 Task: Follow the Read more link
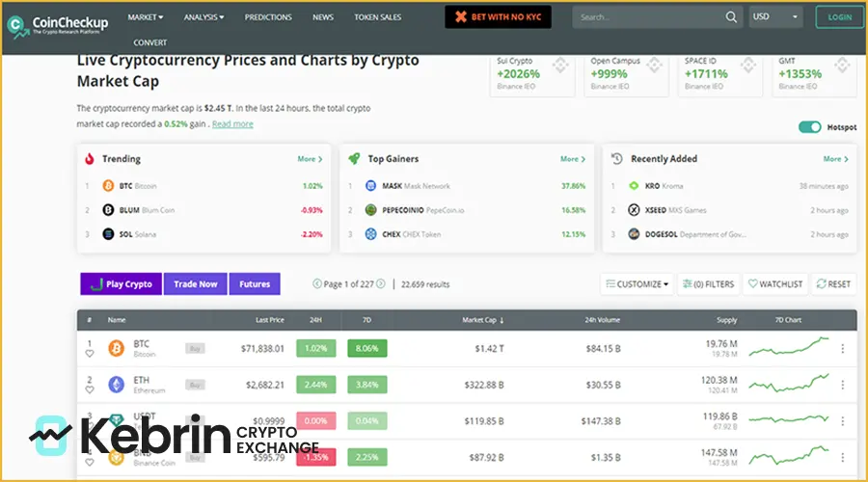(x=232, y=124)
